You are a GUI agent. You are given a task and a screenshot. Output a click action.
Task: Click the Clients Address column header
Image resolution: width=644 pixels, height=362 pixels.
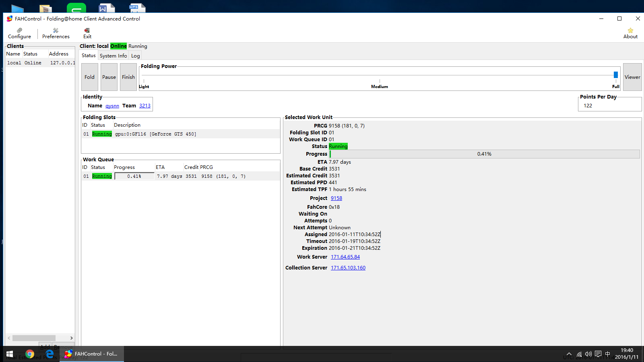pyautogui.click(x=61, y=54)
